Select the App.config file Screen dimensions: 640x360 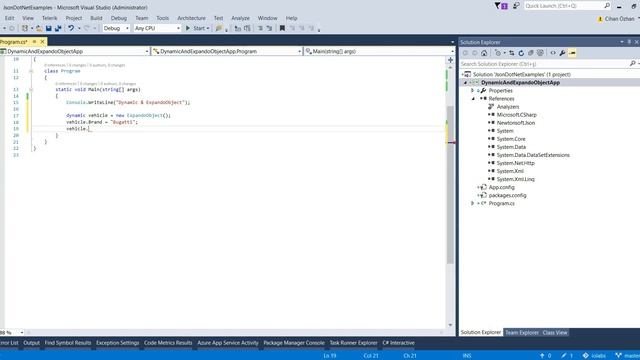click(502, 187)
